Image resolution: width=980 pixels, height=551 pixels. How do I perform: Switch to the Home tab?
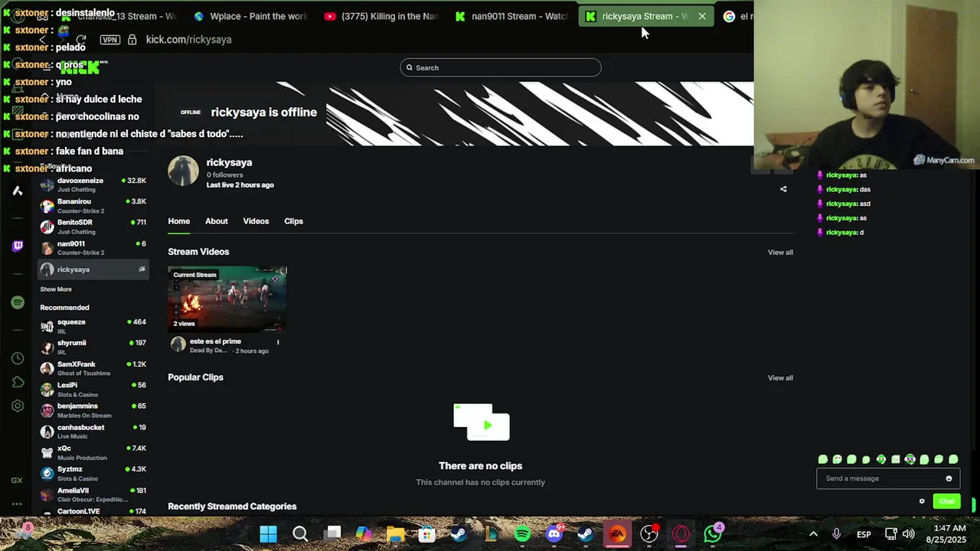pos(178,221)
